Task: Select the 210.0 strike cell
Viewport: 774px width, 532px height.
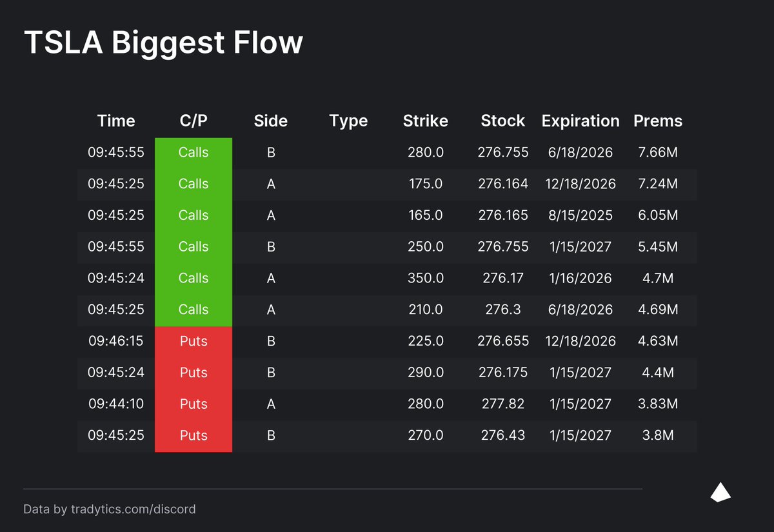Action: [x=426, y=310]
